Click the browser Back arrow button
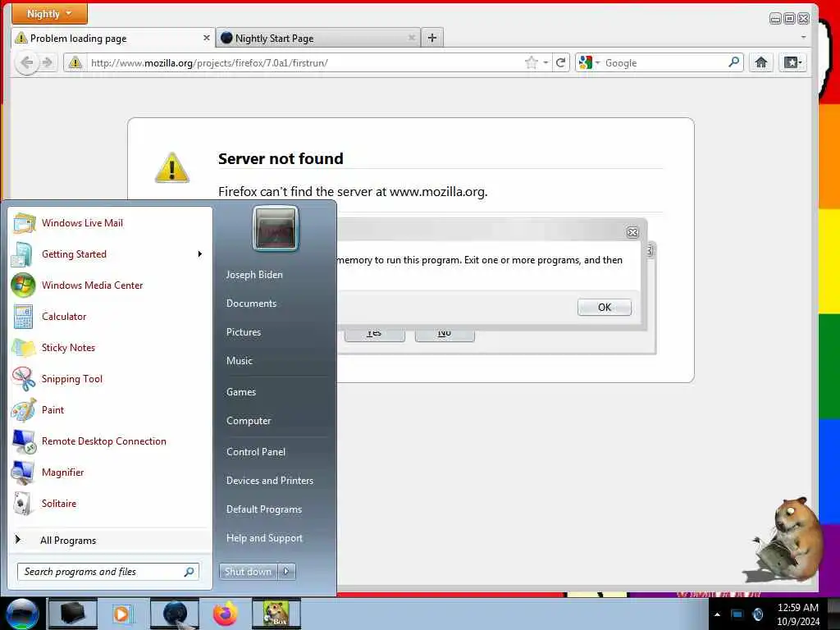Screen dimensions: 840x630 pos(26,62)
